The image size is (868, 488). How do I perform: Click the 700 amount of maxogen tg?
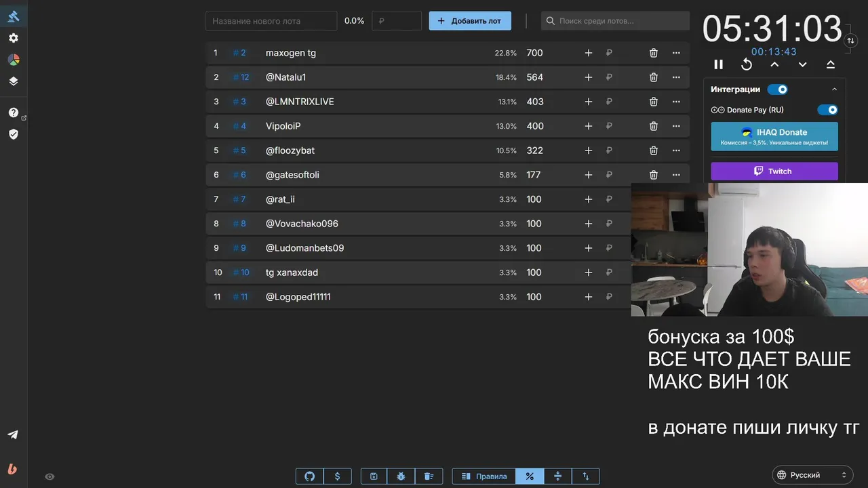click(535, 53)
